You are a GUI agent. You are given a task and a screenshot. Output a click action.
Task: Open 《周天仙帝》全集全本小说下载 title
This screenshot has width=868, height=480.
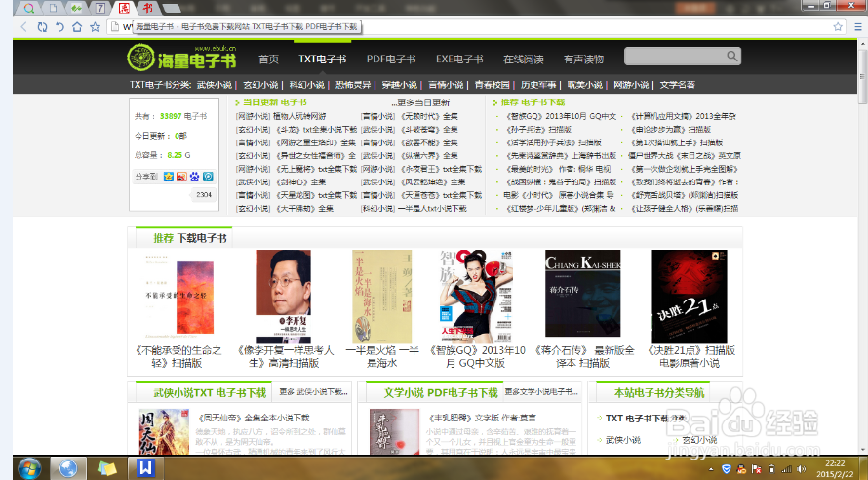pyautogui.click(x=254, y=418)
